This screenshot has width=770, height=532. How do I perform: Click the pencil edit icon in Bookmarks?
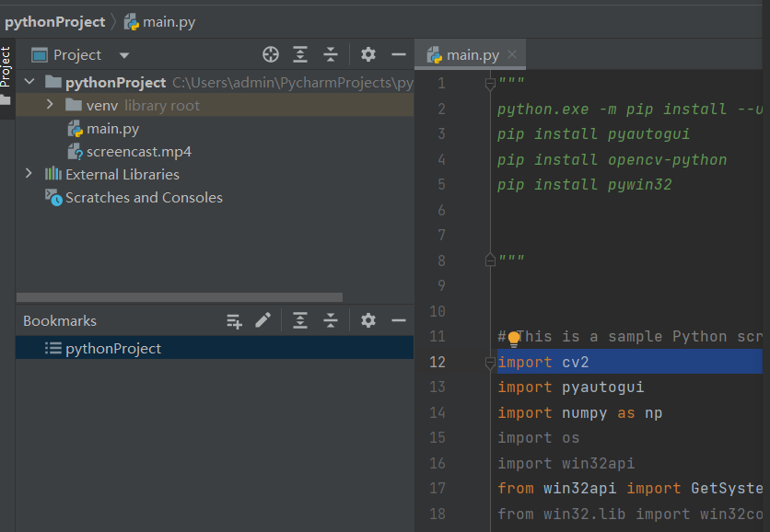[x=263, y=320]
